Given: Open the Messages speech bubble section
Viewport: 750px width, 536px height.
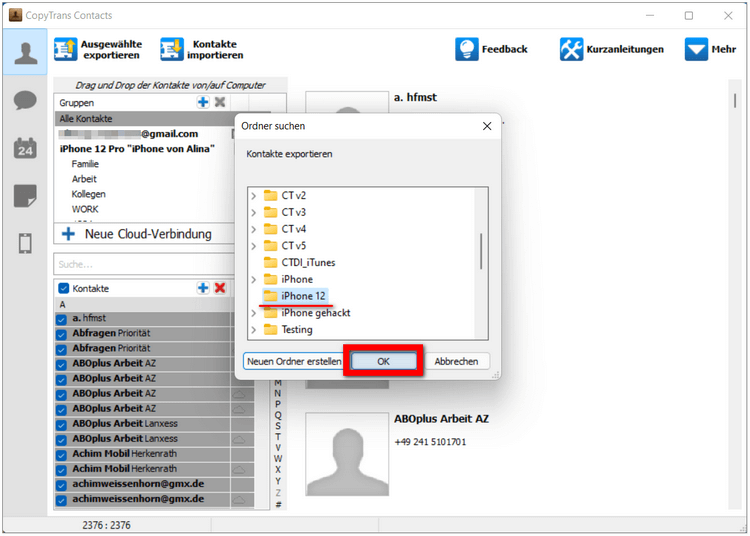Looking at the screenshot, I should pyautogui.click(x=25, y=100).
